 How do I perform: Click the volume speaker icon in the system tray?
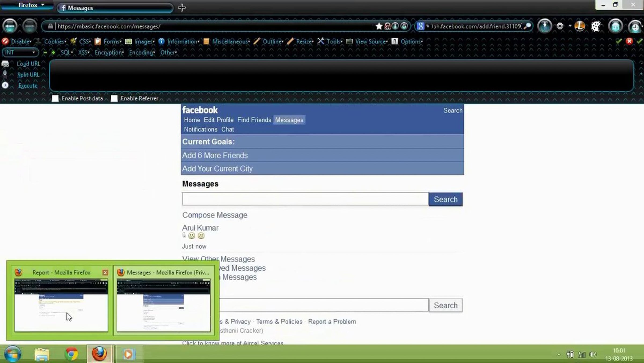[592, 355]
